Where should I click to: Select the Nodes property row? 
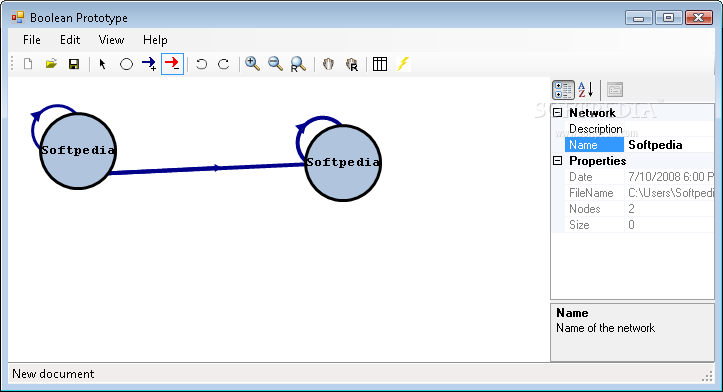click(639, 209)
